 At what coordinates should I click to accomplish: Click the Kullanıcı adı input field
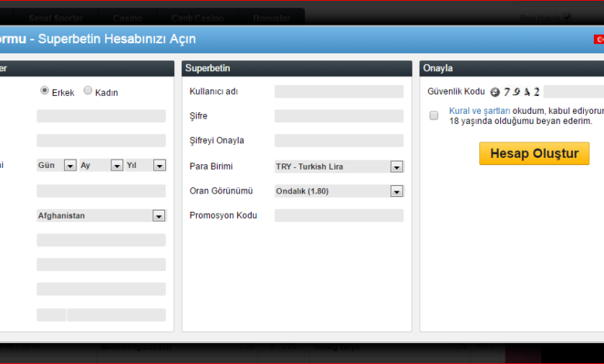[x=339, y=91]
